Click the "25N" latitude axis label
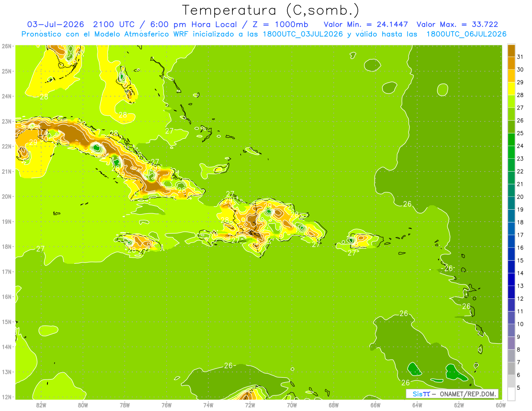The height and width of the screenshot is (411, 532). click(x=7, y=71)
